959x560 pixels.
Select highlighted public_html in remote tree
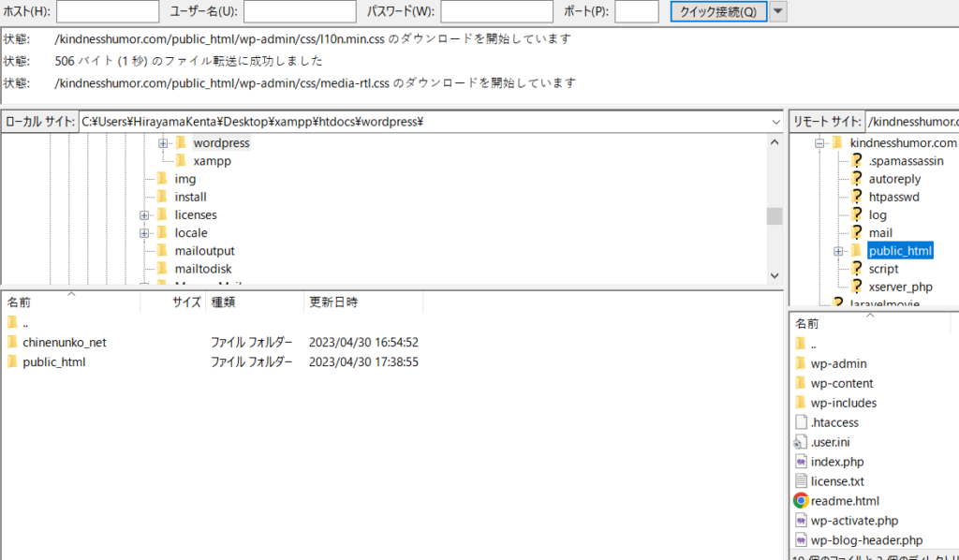(x=900, y=251)
